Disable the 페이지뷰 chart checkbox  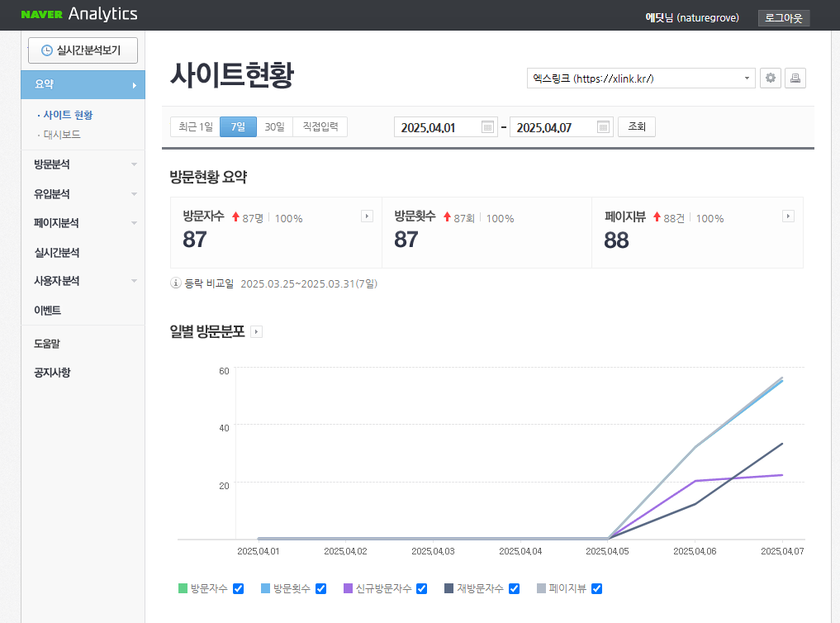596,589
